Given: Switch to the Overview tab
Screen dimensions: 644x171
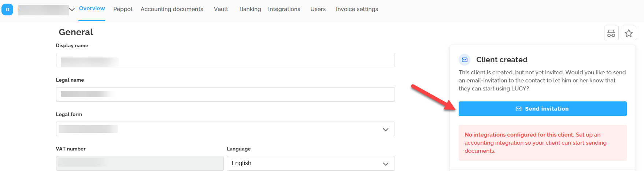Looking at the screenshot, I should (92, 8).
